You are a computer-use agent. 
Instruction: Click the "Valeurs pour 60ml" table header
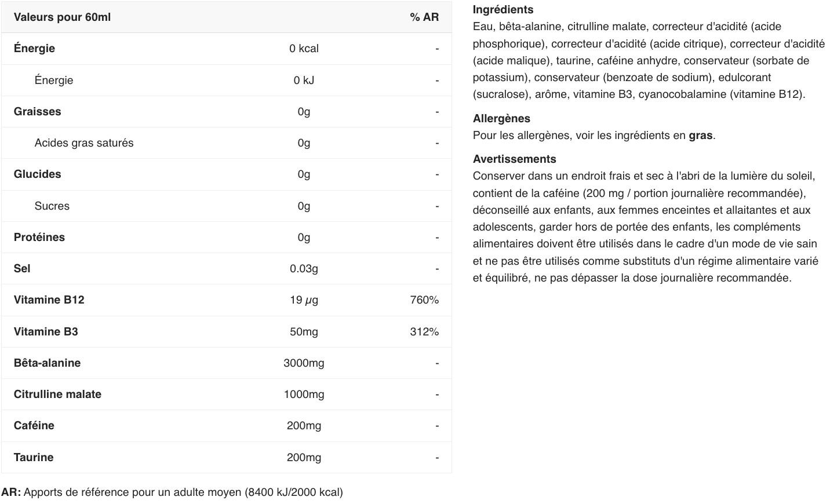[x=62, y=17]
